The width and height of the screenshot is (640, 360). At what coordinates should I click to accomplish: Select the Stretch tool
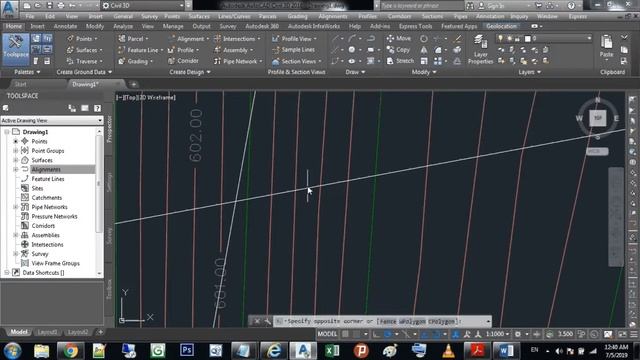click(400, 61)
